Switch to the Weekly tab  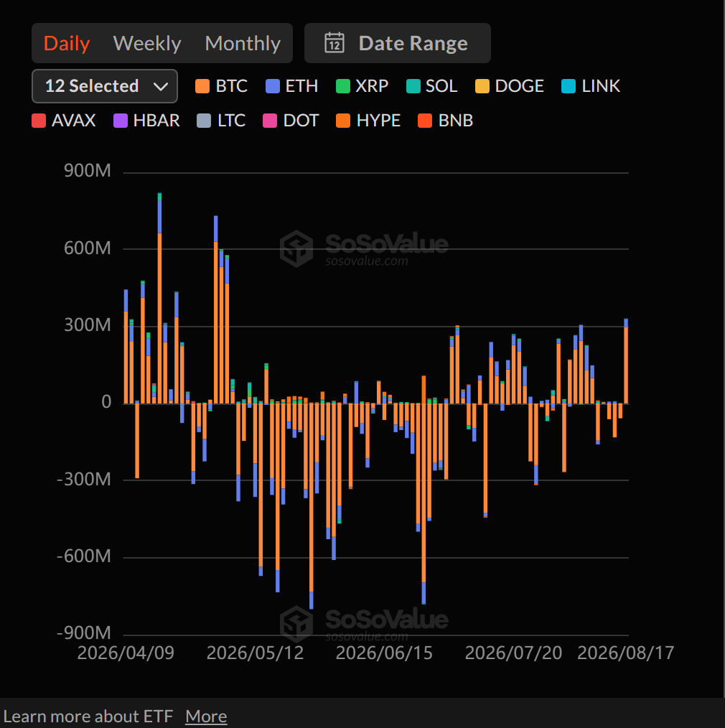[146, 43]
